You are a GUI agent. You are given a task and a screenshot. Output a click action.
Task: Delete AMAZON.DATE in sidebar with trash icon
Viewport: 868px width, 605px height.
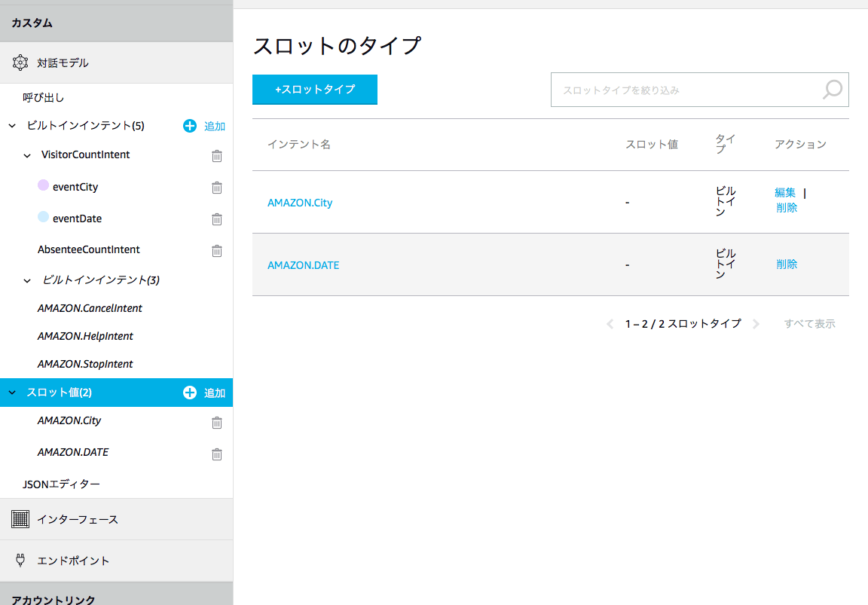217,454
